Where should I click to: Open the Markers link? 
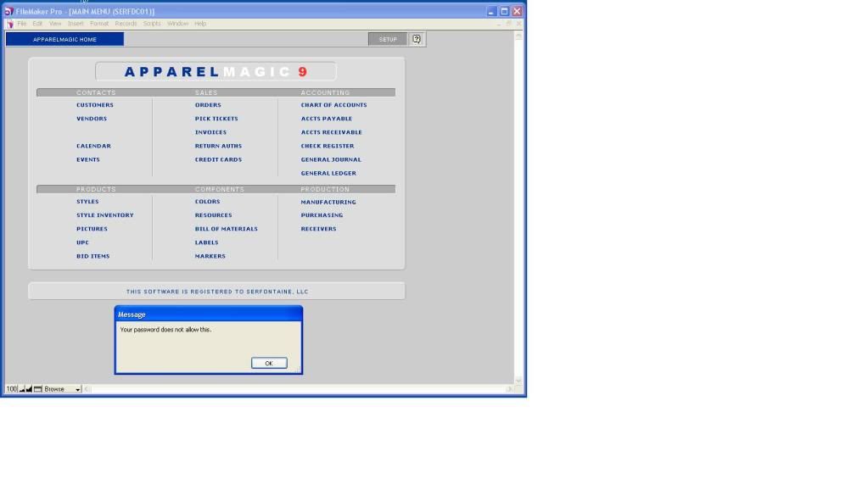pyautogui.click(x=210, y=257)
